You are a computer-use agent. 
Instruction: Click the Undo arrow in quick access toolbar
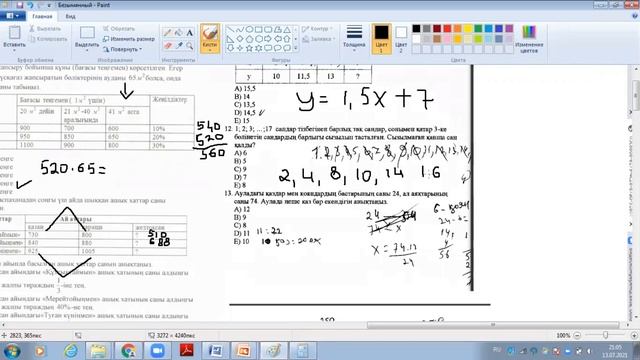click(30, 5)
